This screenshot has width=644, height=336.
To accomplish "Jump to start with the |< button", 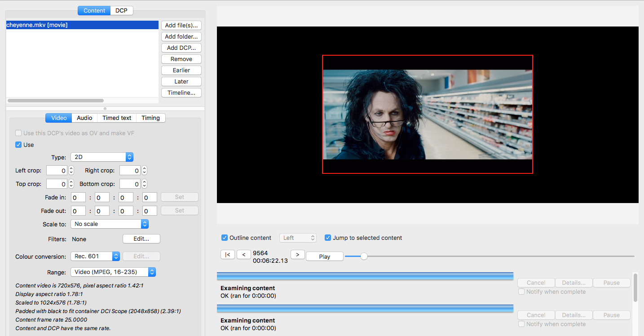I will pos(228,255).
